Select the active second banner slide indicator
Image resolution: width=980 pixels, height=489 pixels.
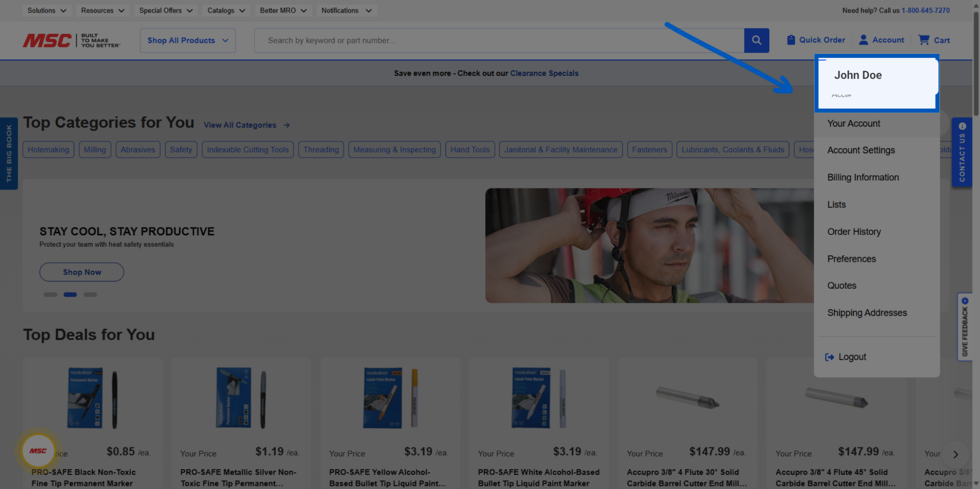coord(70,295)
